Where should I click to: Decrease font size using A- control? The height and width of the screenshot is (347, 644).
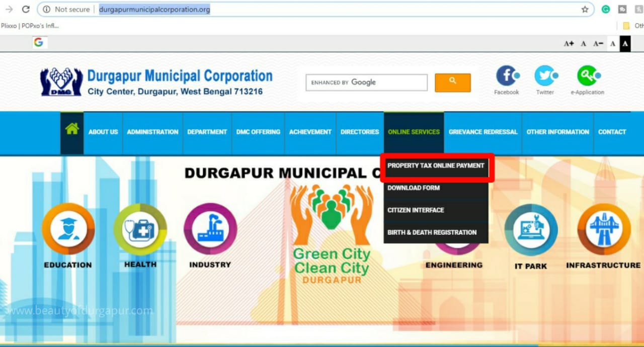pyautogui.click(x=598, y=43)
